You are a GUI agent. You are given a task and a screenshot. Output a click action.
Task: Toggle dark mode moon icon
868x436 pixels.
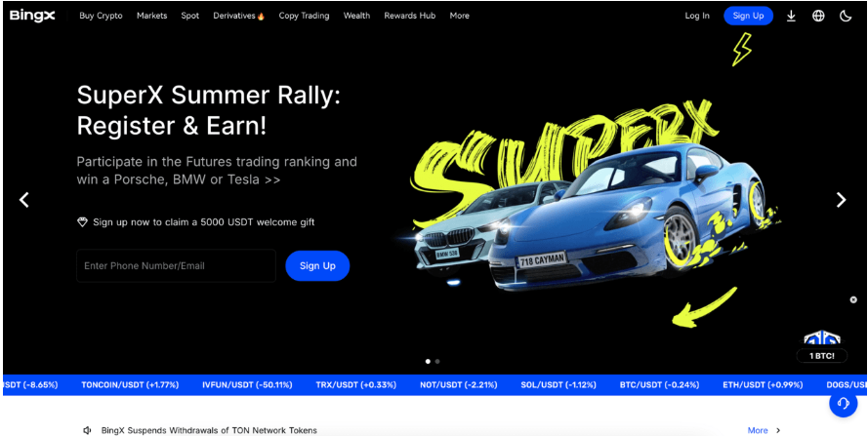[846, 16]
